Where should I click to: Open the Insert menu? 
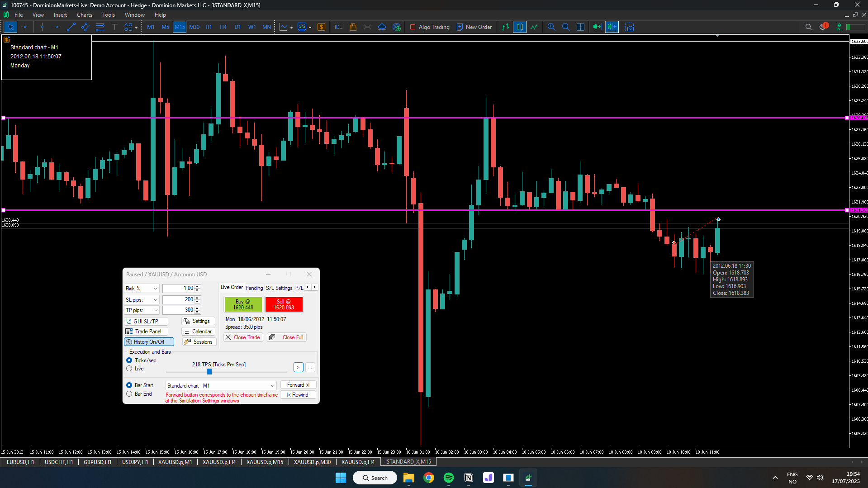(60, 15)
